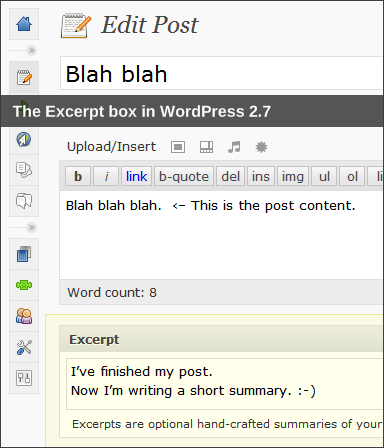Open the Pages sidebar icon
The height and width of the screenshot is (448, 384).
[24, 170]
